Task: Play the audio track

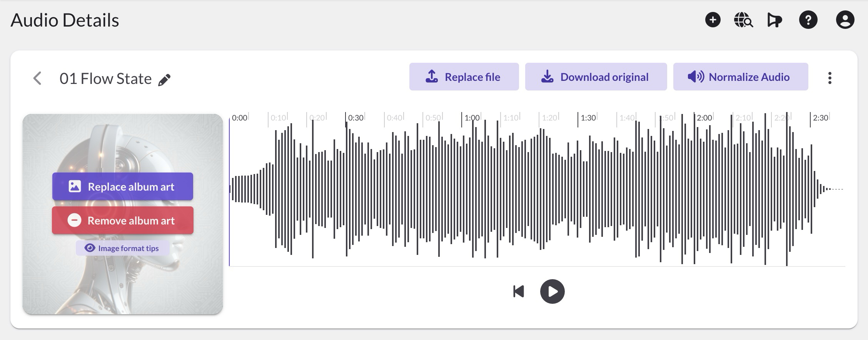Action: click(552, 291)
